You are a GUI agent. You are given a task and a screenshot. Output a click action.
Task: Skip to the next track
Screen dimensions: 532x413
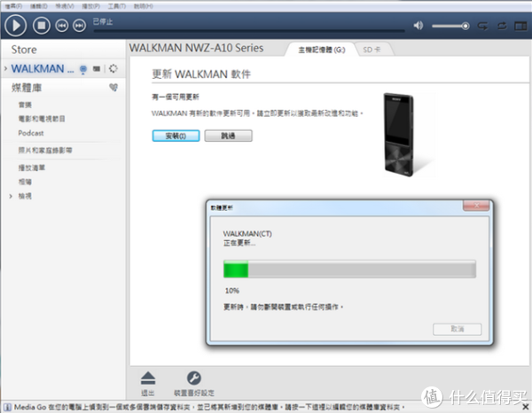[80, 26]
